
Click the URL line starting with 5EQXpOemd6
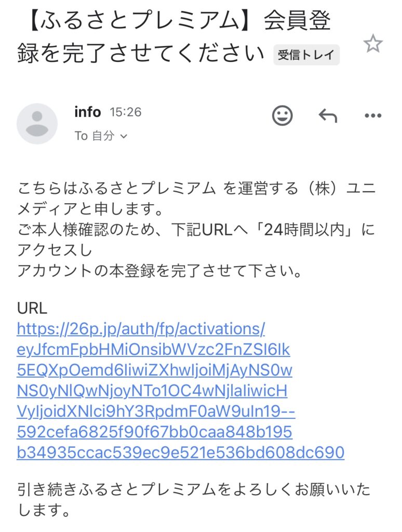click(x=154, y=370)
